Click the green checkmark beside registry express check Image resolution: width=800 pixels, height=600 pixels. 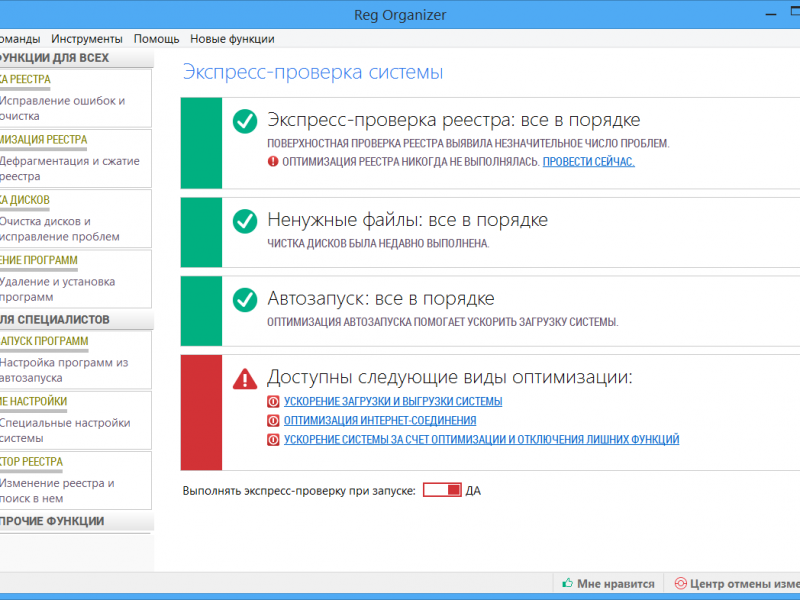coord(245,121)
